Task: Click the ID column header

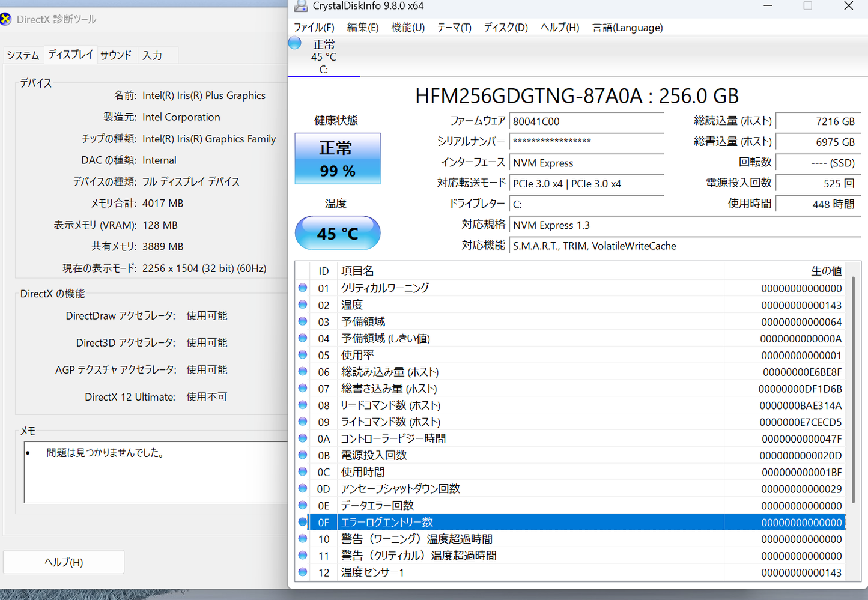Action: 324,271
